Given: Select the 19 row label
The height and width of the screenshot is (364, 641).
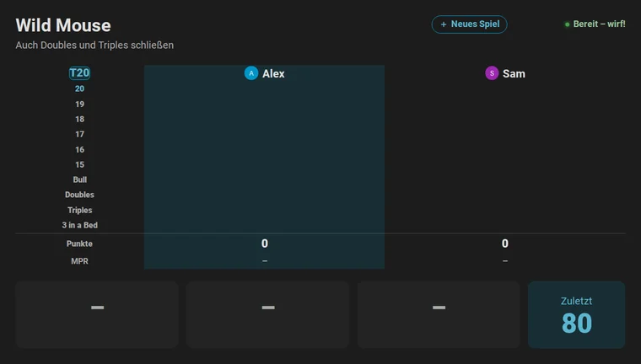Looking at the screenshot, I should click(x=79, y=104).
